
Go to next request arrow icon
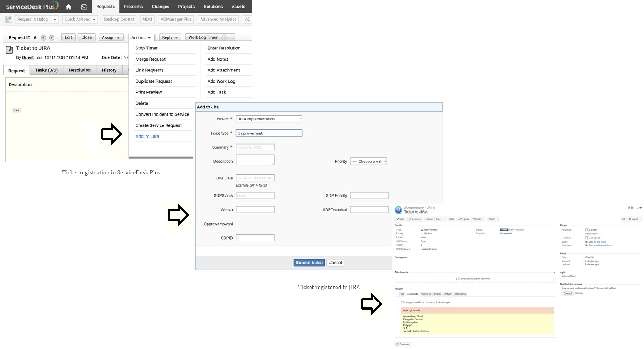(52, 38)
